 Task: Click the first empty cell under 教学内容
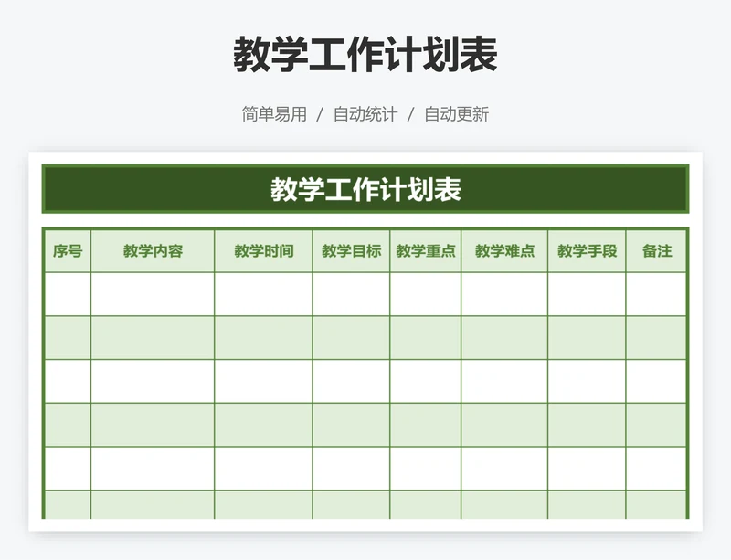point(153,294)
